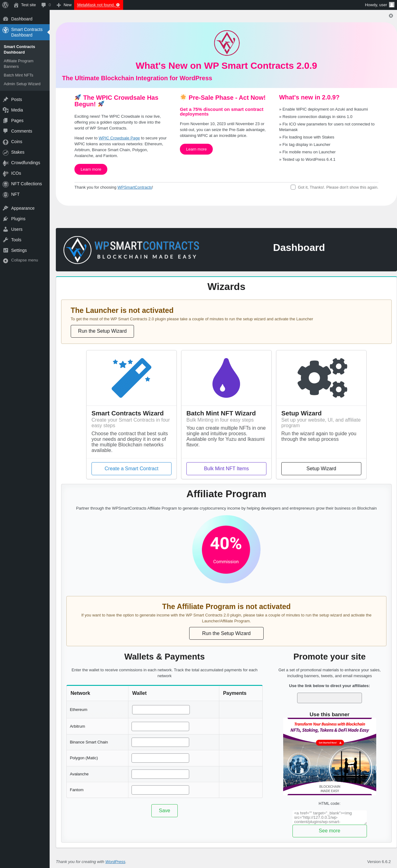Click Bulk Mint NFT Items button
Viewport: 397px width, 868px height.
click(226, 469)
